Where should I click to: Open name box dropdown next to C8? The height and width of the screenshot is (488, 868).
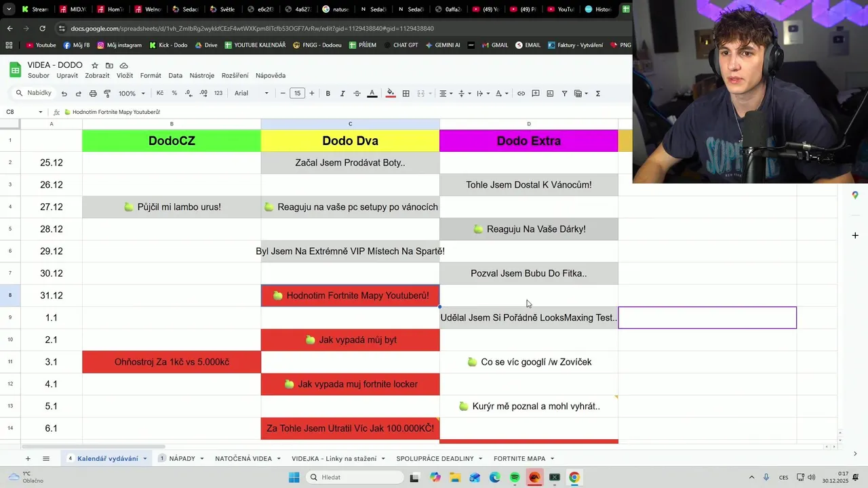(x=41, y=112)
